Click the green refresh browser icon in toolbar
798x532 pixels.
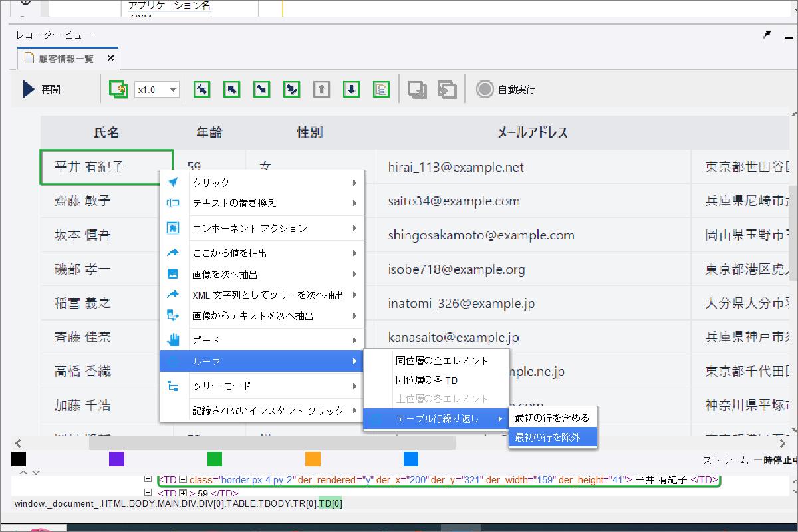coord(118,89)
